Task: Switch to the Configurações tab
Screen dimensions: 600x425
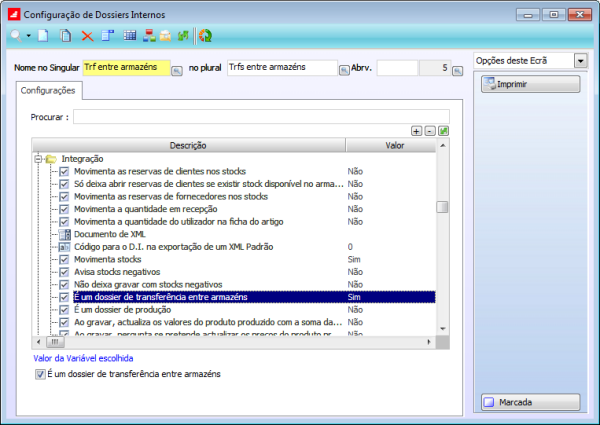Action: pyautogui.click(x=49, y=91)
